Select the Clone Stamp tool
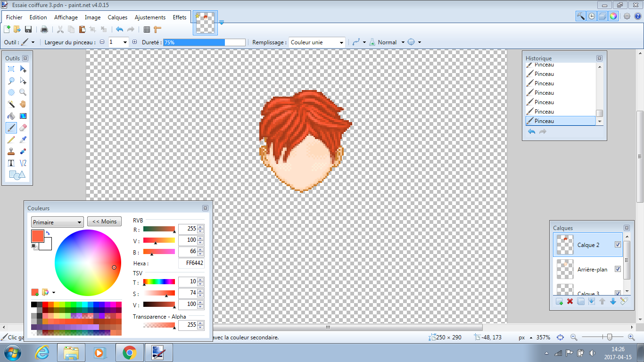This screenshot has width=644, height=362. [x=11, y=151]
